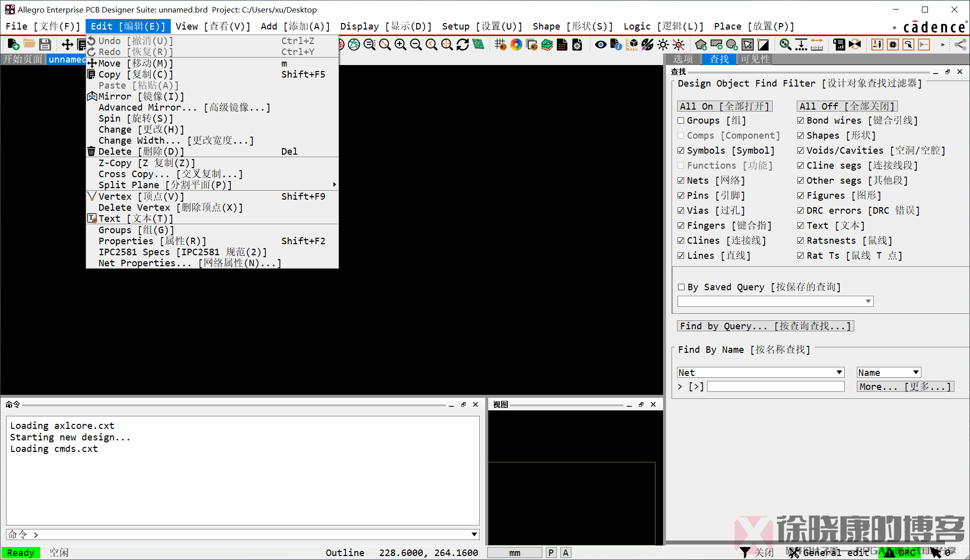
Task: Click the layer stack cross-section icon
Action: point(547,45)
